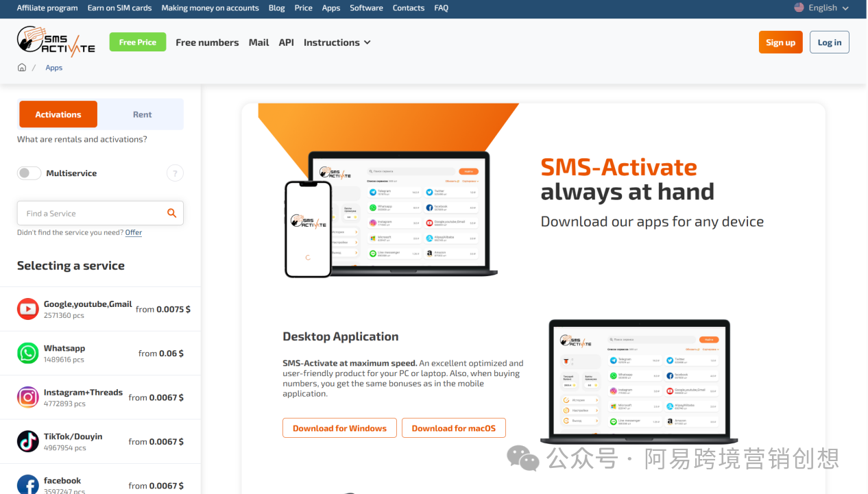868x494 pixels.
Task: Open Making money on accounts link
Action: (x=210, y=8)
